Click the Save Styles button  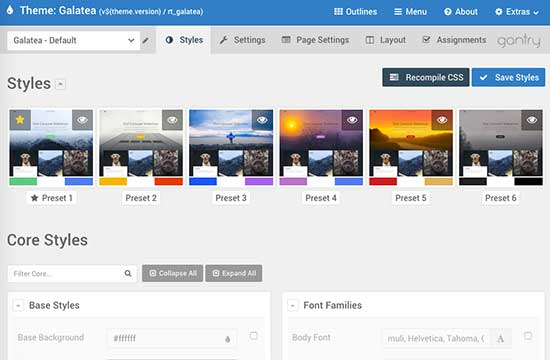pyautogui.click(x=509, y=77)
